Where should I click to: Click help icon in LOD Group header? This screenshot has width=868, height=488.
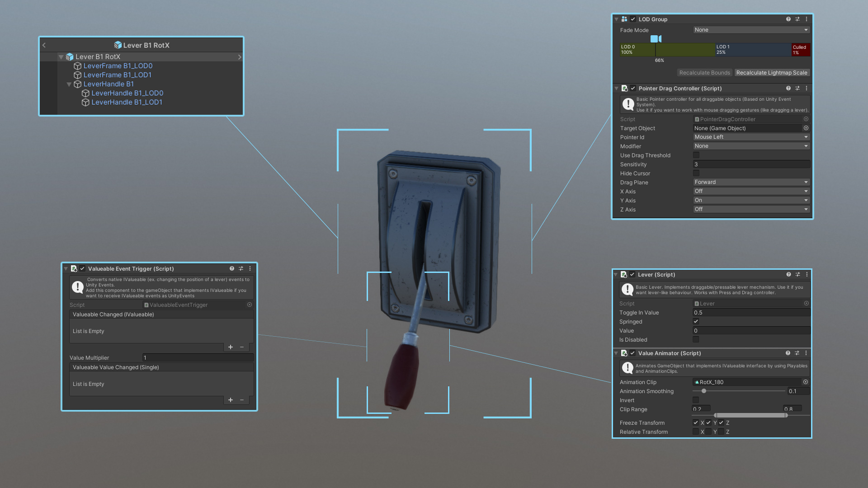coord(788,19)
